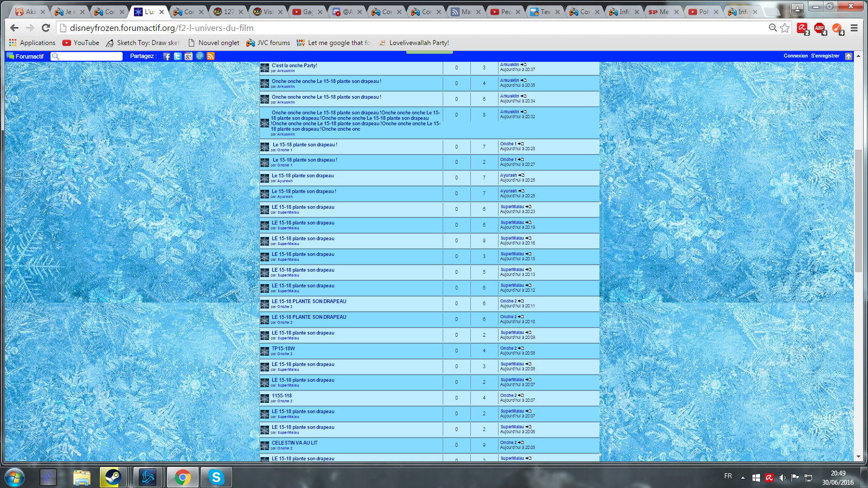
Task: Switch to Chrome in the taskbar
Action: pyautogui.click(x=182, y=477)
